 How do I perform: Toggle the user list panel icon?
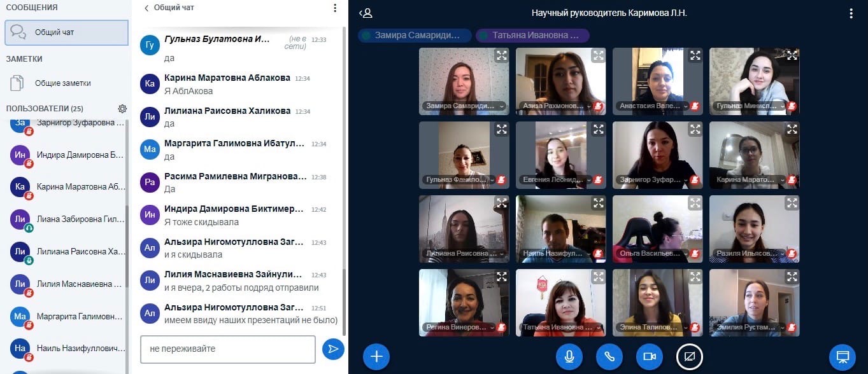pos(366,13)
